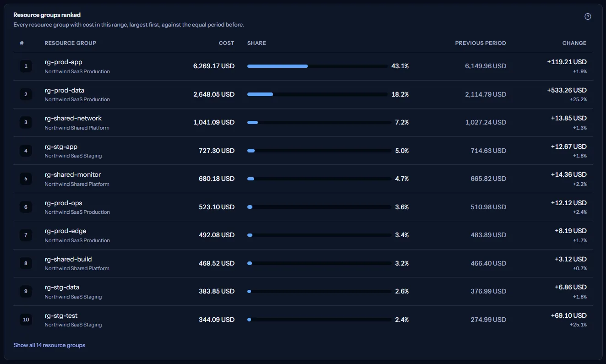Click the 714.63 USD previous period value
606x364 pixels.
point(489,151)
